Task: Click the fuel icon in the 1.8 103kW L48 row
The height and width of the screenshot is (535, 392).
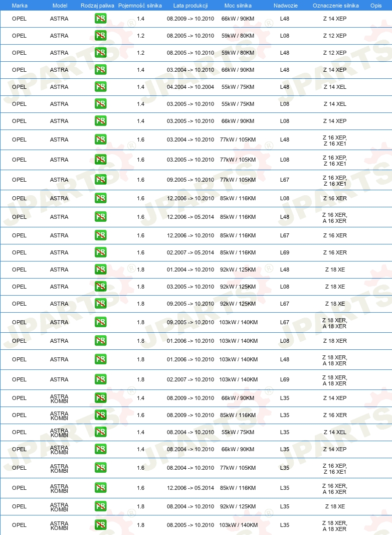Action: click(101, 359)
